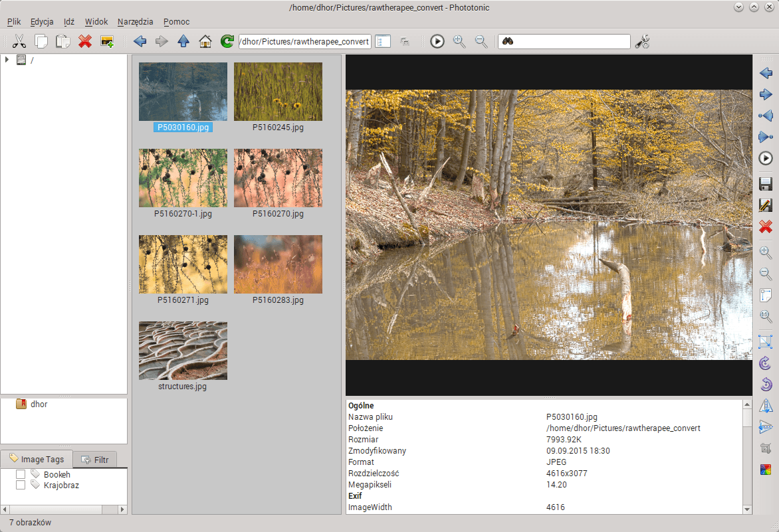
Task: Click the search filter field with binoculars
Action: pyautogui.click(x=564, y=41)
